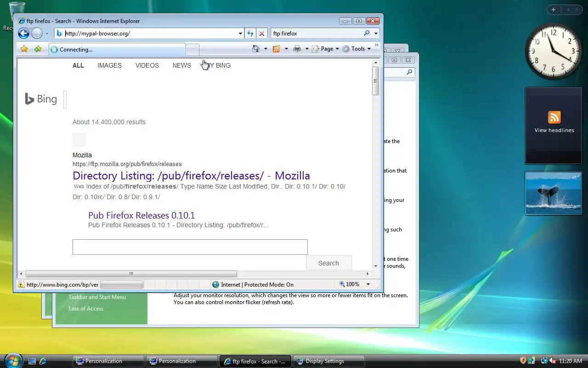Click search magnifier in background Personalization window
This screenshot has height=368, width=588.
point(409,72)
